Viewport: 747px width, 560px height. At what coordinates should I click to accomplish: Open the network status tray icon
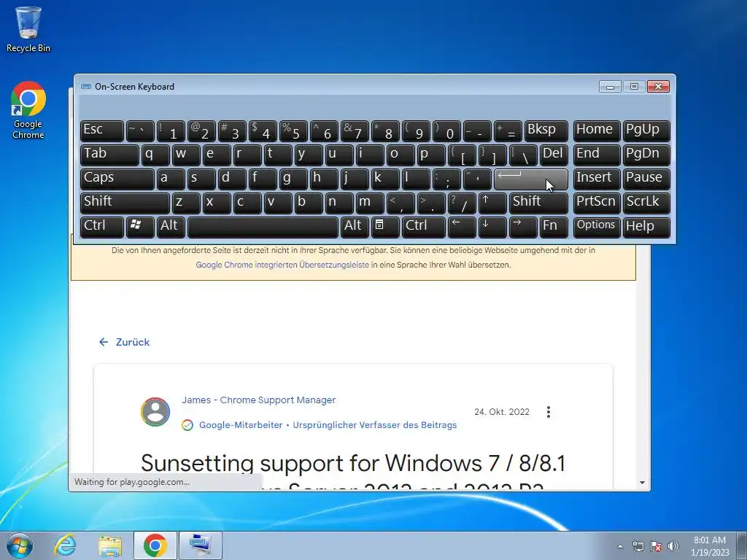(x=638, y=546)
